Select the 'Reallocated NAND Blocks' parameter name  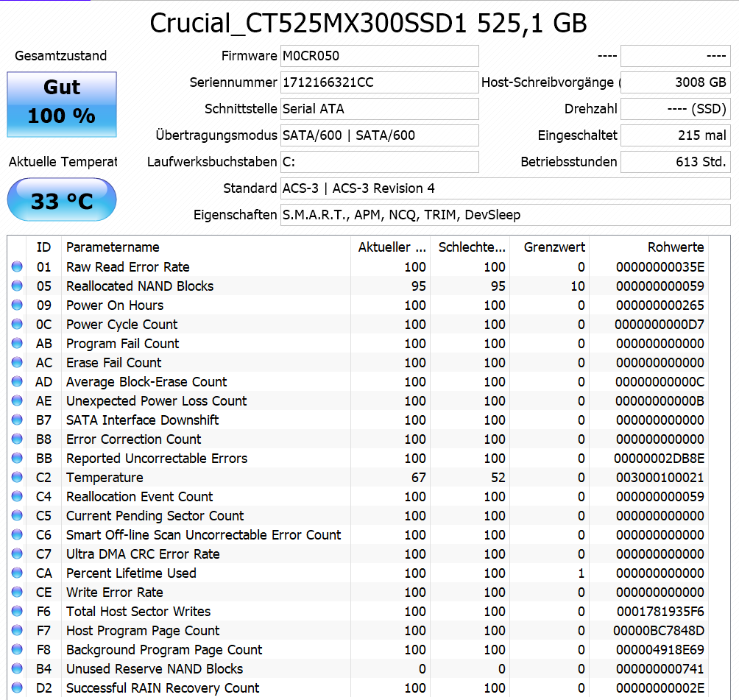140,286
